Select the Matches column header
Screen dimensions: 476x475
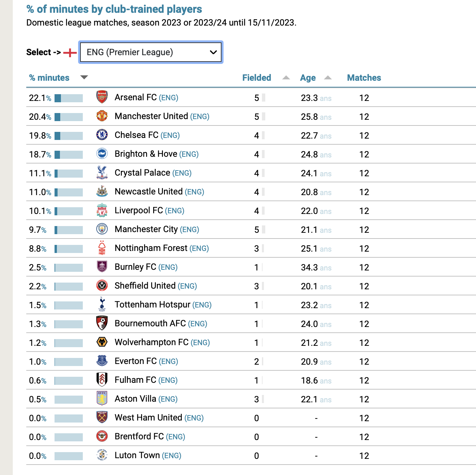[364, 78]
